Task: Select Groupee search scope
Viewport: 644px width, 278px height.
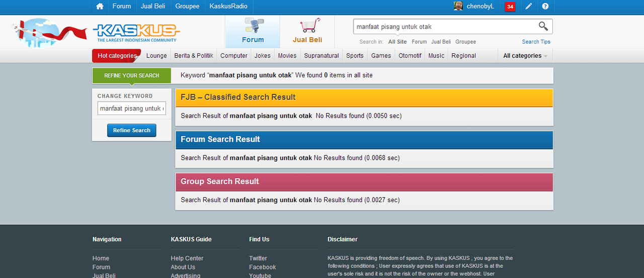Action: point(465,42)
